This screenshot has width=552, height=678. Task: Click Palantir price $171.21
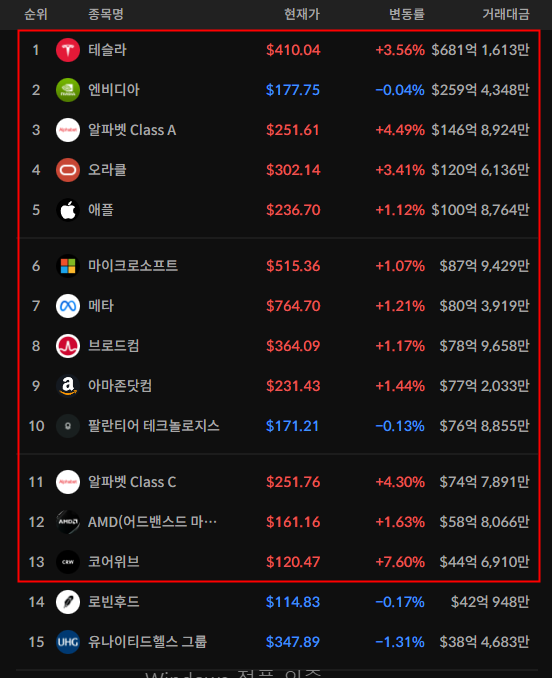(x=292, y=426)
